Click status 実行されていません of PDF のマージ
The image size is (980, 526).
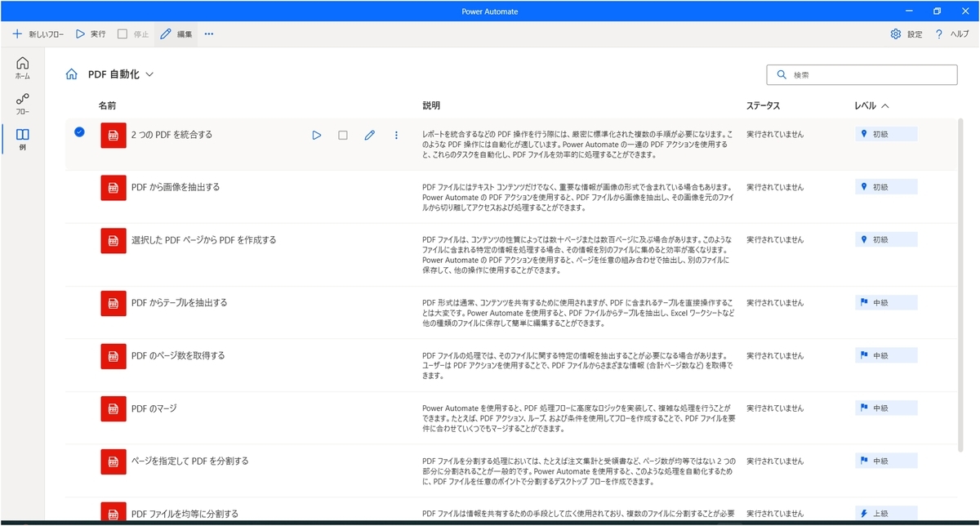click(x=775, y=408)
